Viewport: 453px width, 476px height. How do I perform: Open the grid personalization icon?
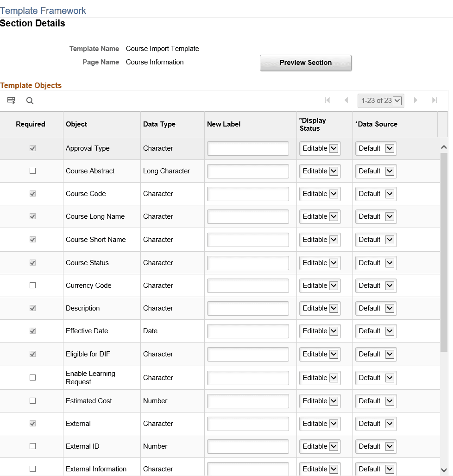click(11, 100)
